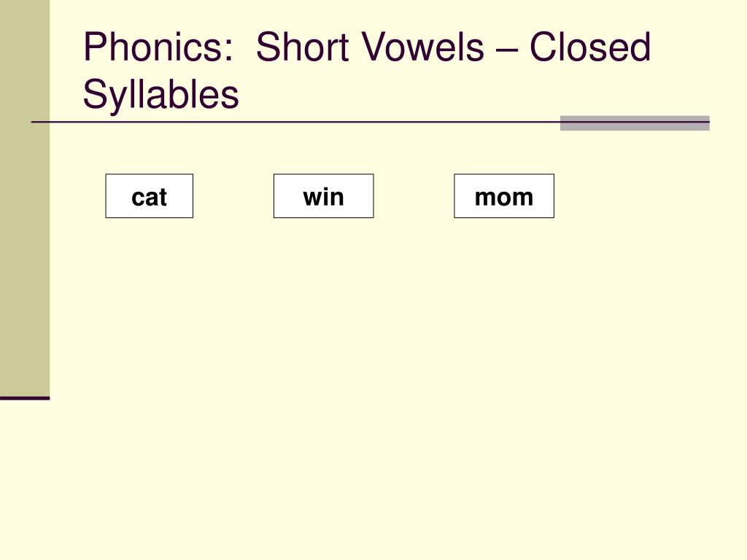The height and width of the screenshot is (560, 747).
Task: Select the "cat" word box
Action: point(149,195)
